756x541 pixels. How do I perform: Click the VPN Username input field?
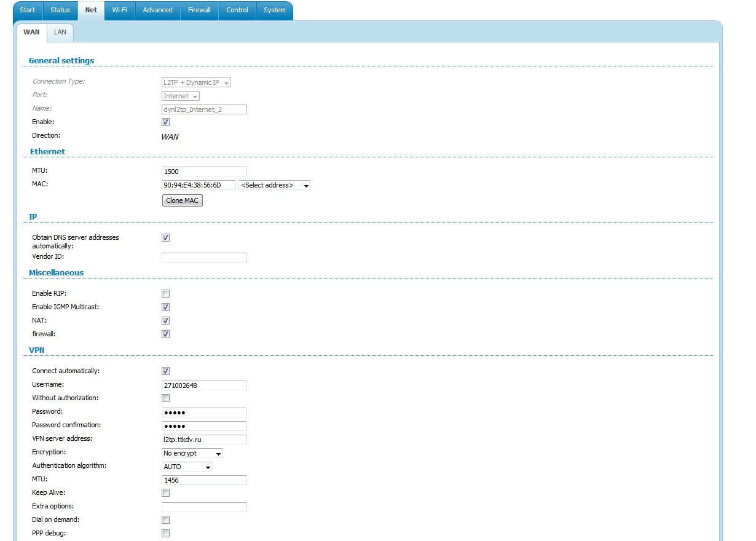204,385
